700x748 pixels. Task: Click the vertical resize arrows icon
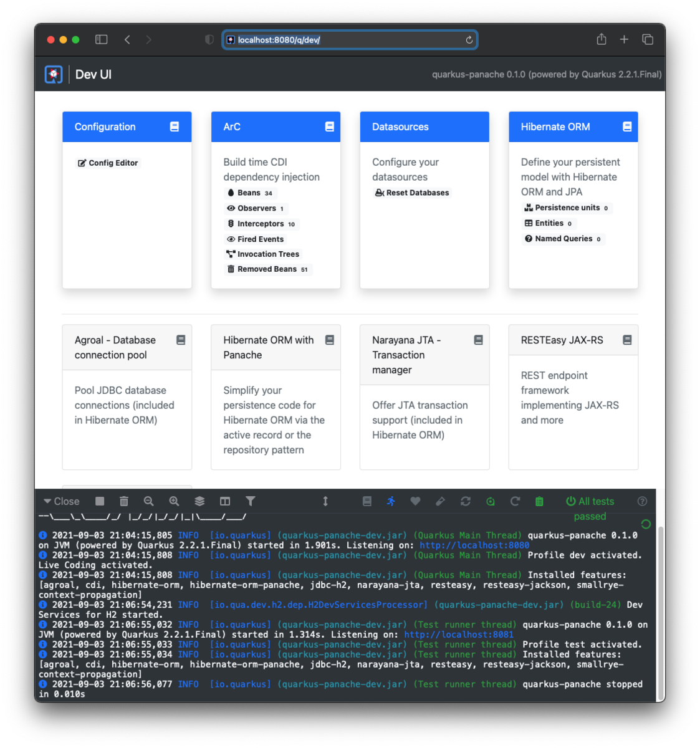coord(325,501)
